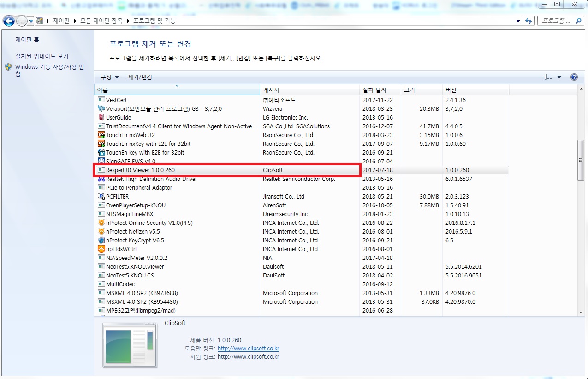Viewport: 588px width, 379px height.
Task: Click the address bar refresh icon
Action: click(529, 21)
